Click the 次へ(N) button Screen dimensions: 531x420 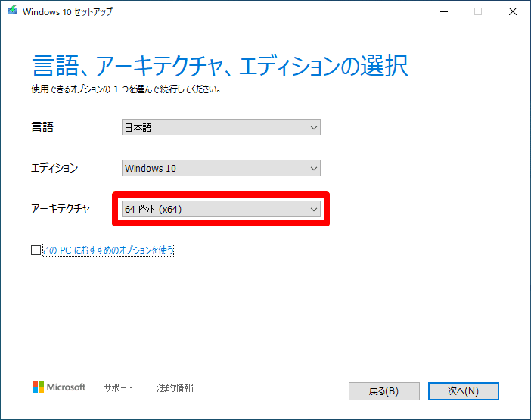[x=463, y=391]
